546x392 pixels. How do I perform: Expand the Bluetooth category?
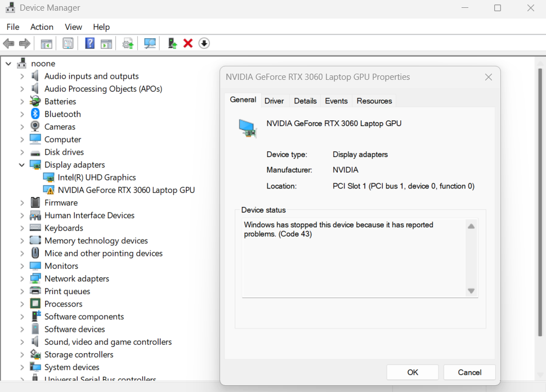point(22,114)
